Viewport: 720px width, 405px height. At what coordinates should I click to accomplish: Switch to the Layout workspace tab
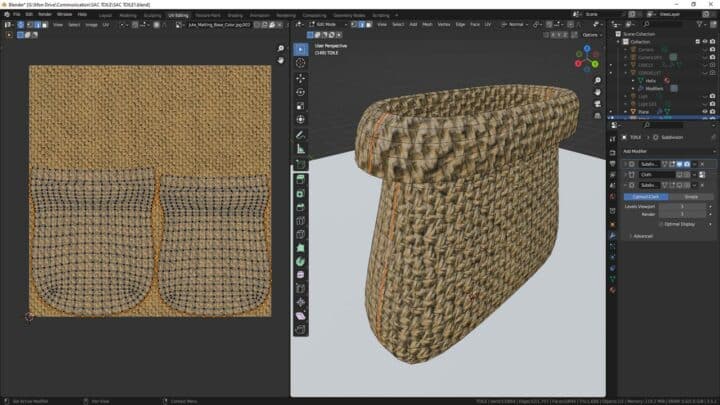point(105,15)
